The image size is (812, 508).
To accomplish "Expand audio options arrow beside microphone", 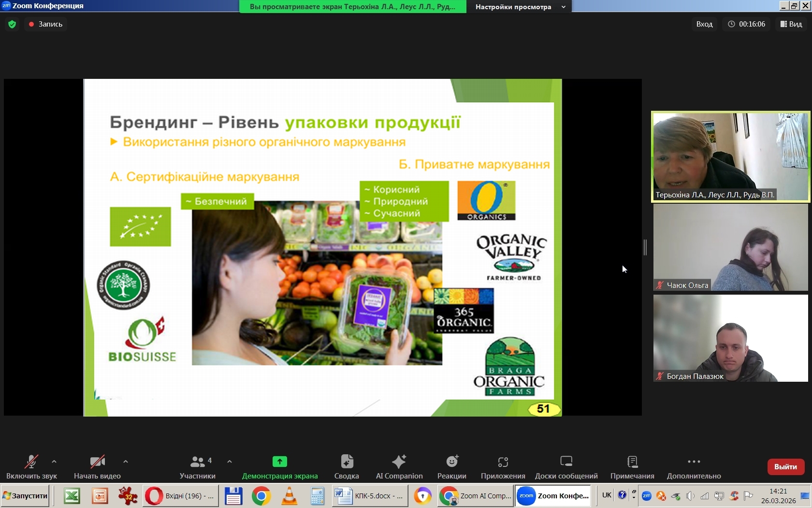I will click(54, 462).
